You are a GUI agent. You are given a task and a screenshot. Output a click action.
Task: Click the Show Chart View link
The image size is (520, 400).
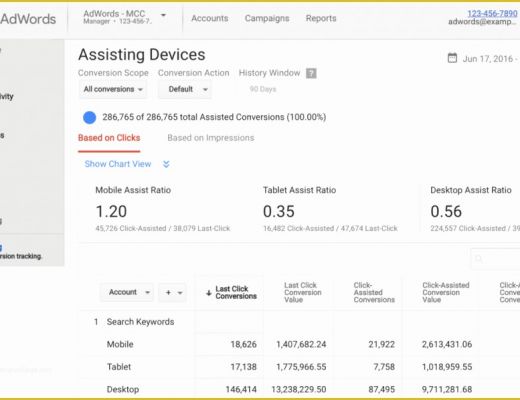tap(118, 164)
